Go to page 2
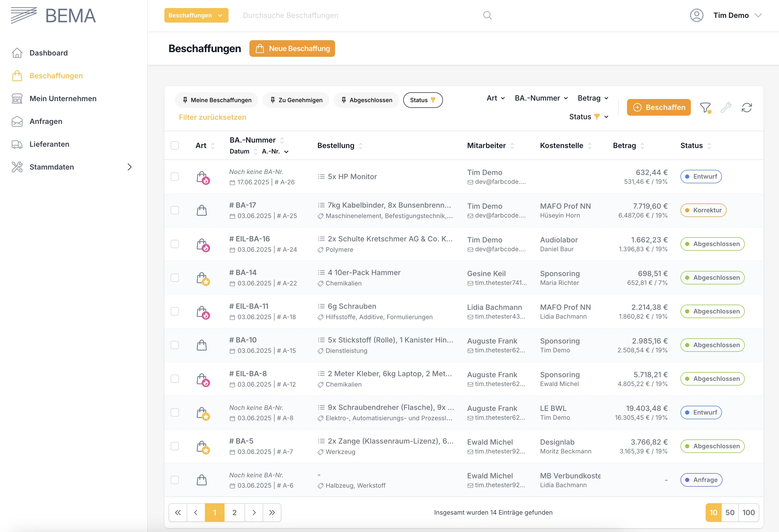779x532 pixels. click(x=234, y=513)
